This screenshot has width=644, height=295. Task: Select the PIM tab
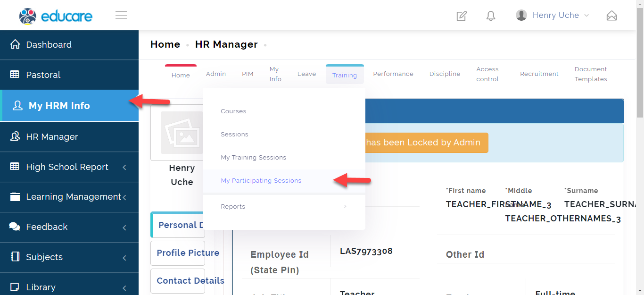pos(248,74)
